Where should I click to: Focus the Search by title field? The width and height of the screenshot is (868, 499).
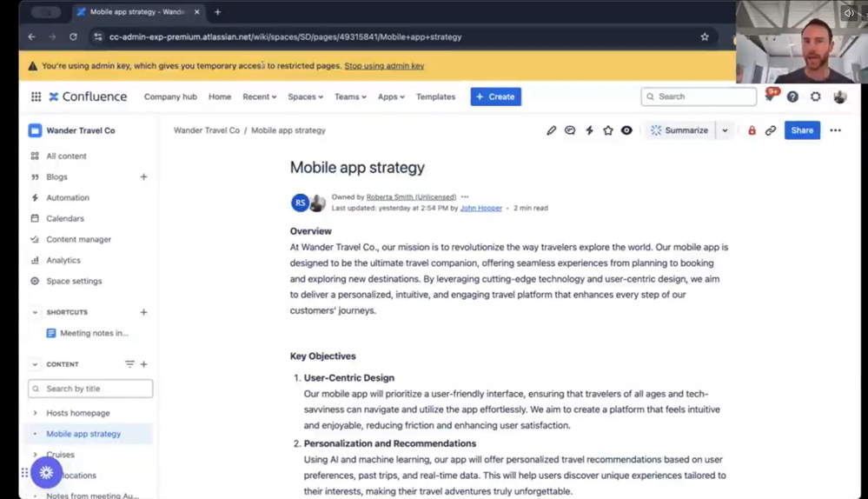(90, 389)
